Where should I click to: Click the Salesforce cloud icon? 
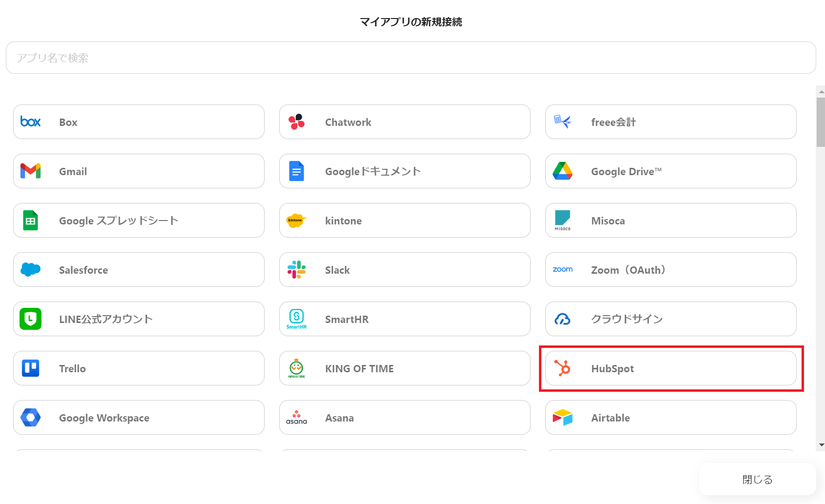tap(30, 269)
